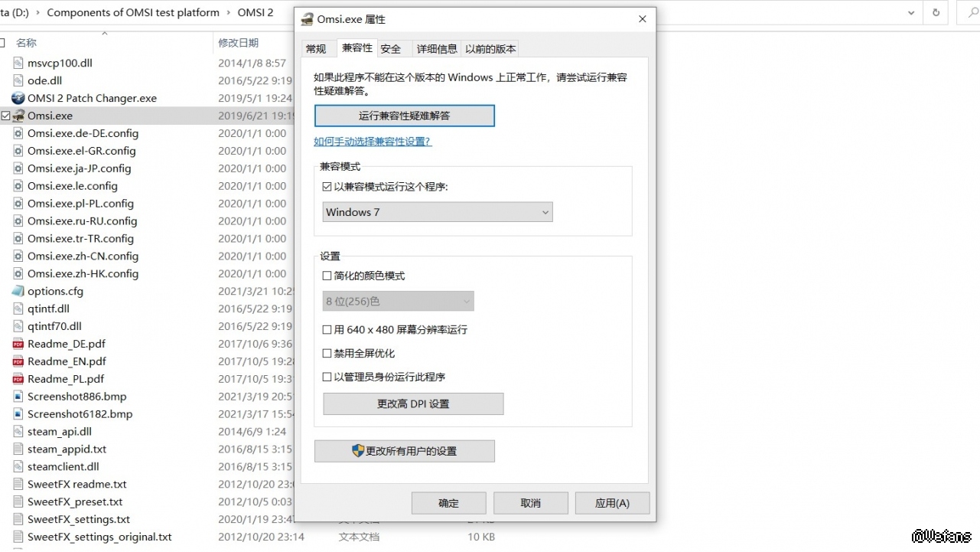The height and width of the screenshot is (552, 980).
Task: Select the Omsi.exe.ru-RU.config file icon
Action: point(18,221)
